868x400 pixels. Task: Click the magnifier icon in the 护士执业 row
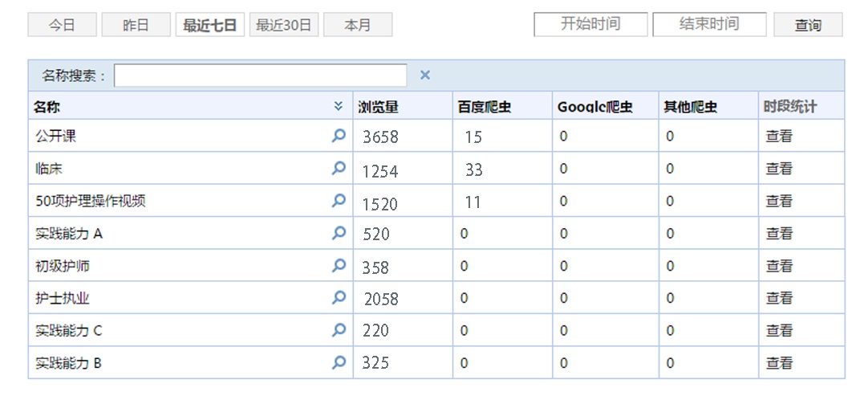tap(339, 298)
